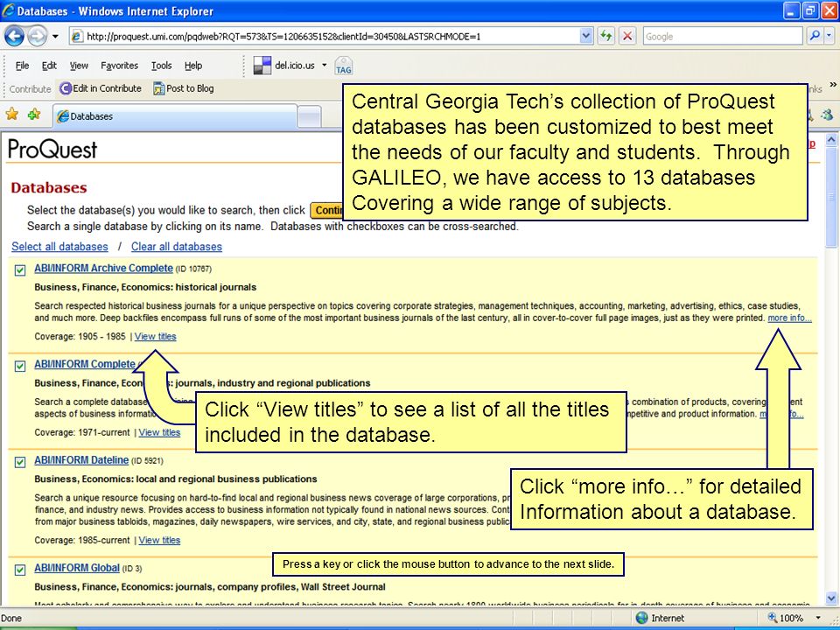Viewport: 840px width, 630px height.
Task: Click the Select all databases link
Action: click(x=60, y=247)
